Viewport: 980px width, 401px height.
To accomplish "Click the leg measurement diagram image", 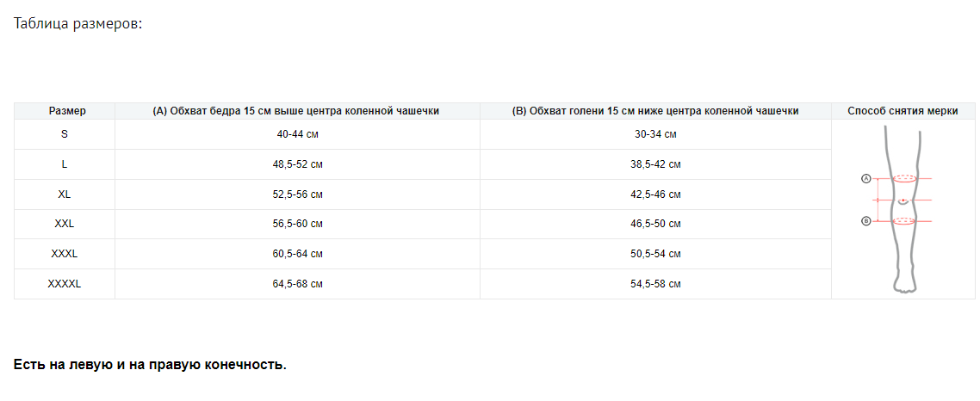I will click(x=902, y=209).
